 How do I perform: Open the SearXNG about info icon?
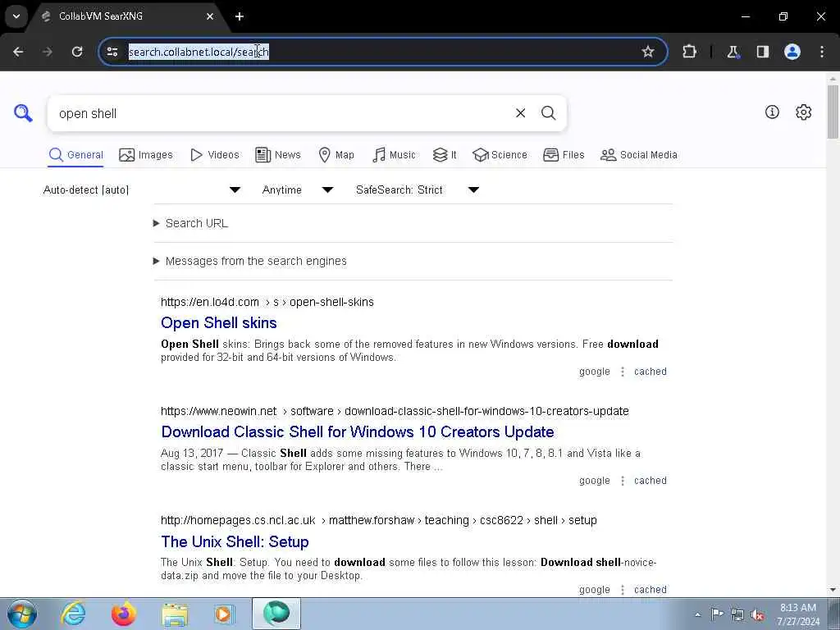click(772, 112)
